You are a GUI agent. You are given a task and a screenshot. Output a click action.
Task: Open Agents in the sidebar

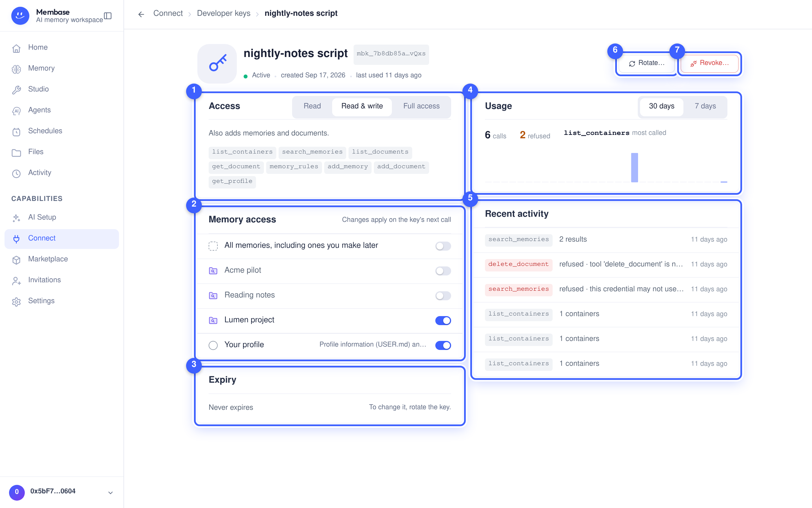coord(62,110)
